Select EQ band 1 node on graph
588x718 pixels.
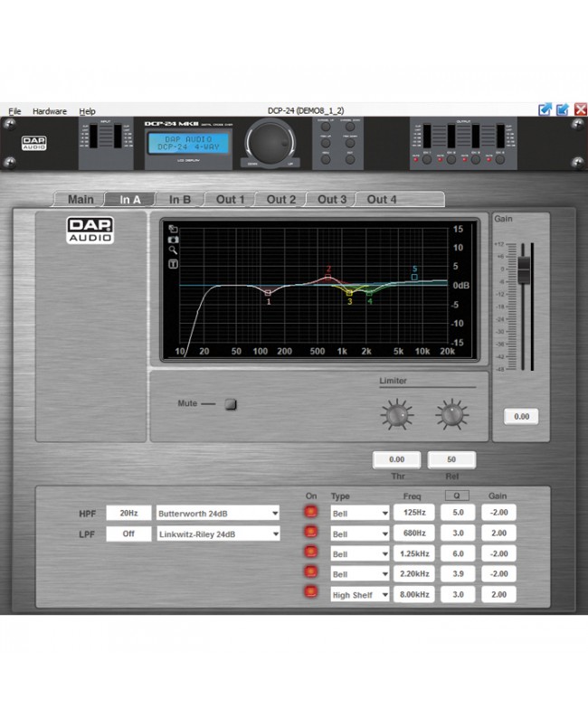268,293
